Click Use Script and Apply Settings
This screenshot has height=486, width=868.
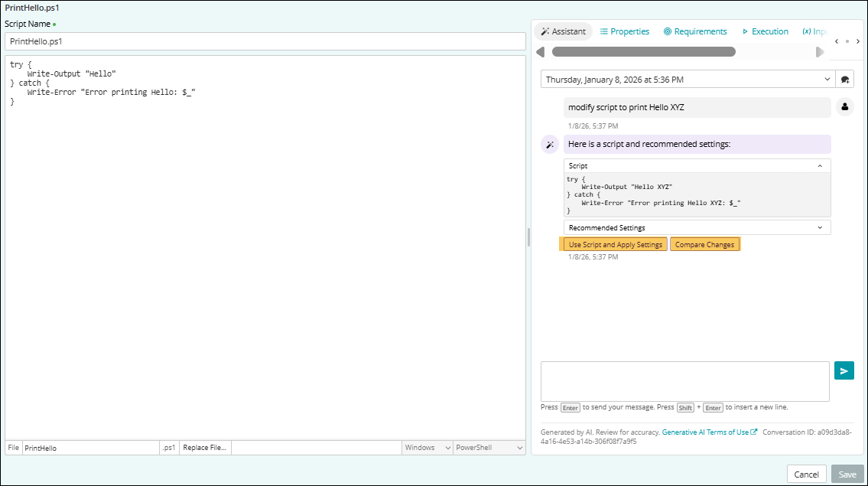click(615, 245)
